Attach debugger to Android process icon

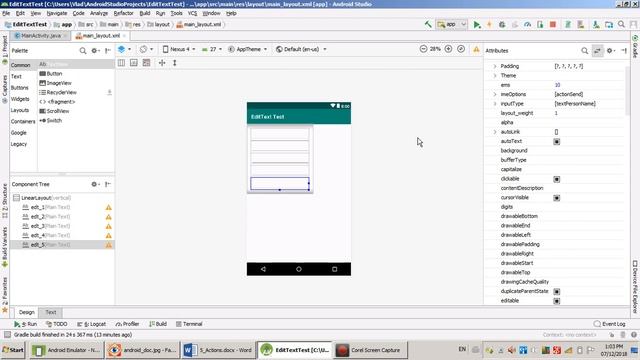540,24
